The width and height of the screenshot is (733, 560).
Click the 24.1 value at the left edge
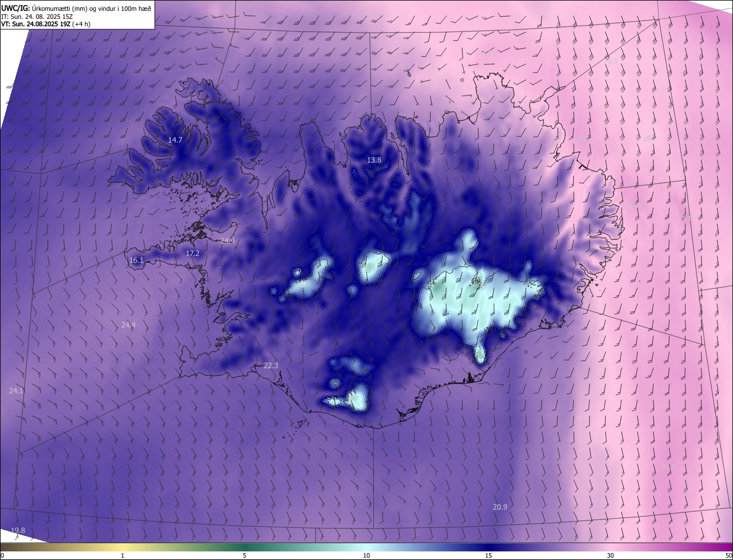[x=16, y=391]
